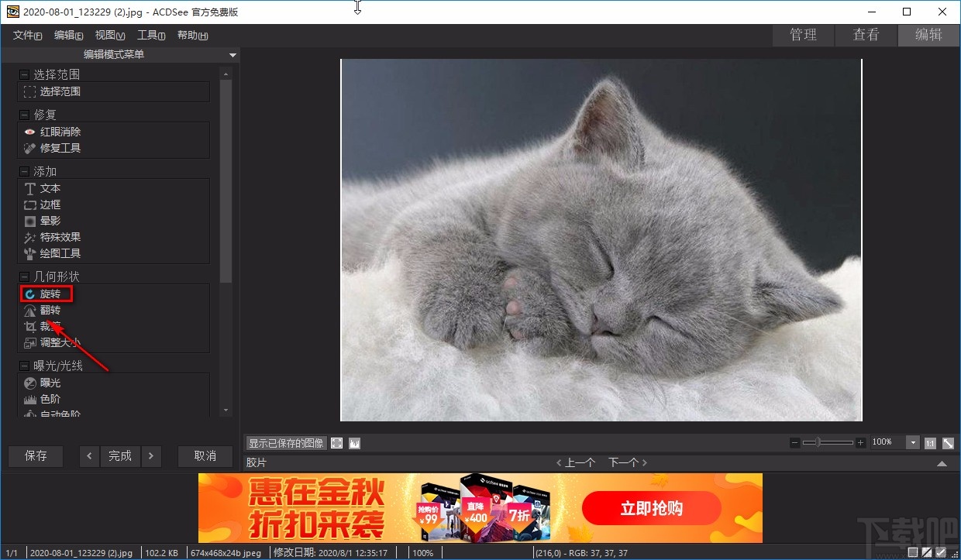Click the 102.2 KB file size in status bar
Image resolution: width=961 pixels, height=560 pixels.
click(x=162, y=553)
